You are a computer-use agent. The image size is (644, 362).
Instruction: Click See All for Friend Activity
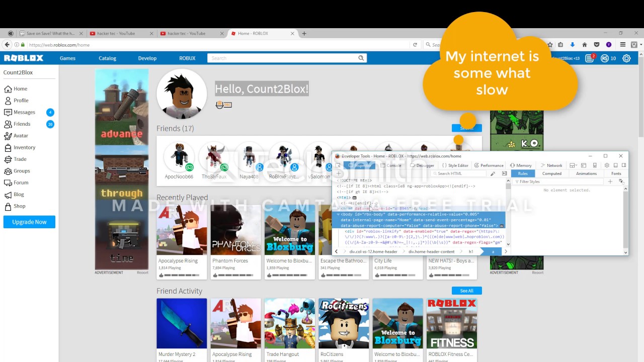(x=466, y=291)
